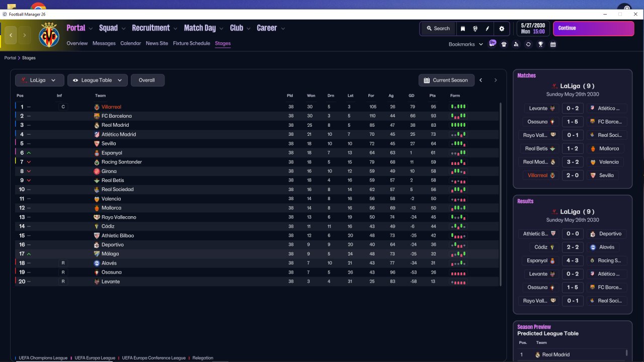Screen dimensions: 644x362
Task: Click the Real Madrid crest in the table
Action: pyautogui.click(x=97, y=125)
